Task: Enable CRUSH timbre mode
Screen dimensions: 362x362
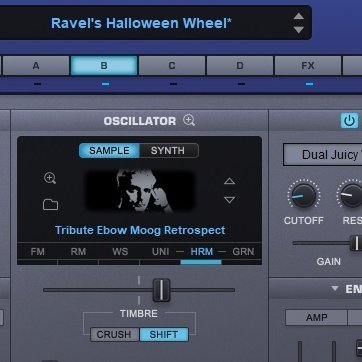Action: [114, 334]
